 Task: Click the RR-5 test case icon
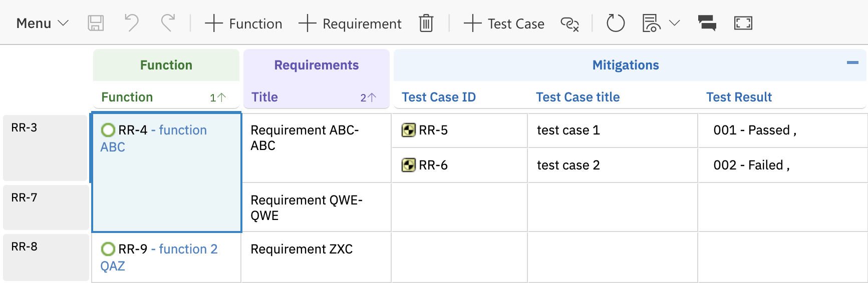click(x=409, y=130)
